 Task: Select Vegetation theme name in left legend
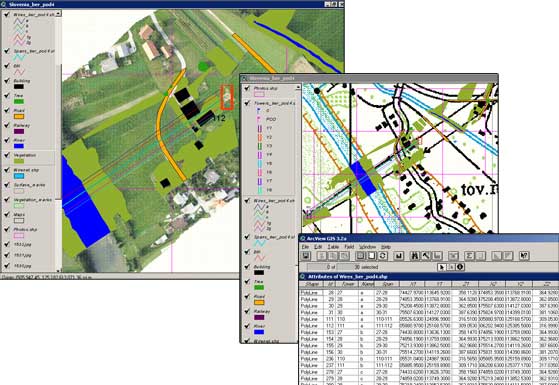point(25,155)
